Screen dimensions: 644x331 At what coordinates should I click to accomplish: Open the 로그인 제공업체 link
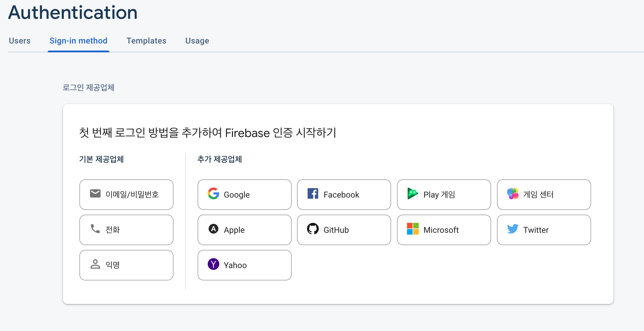(89, 88)
